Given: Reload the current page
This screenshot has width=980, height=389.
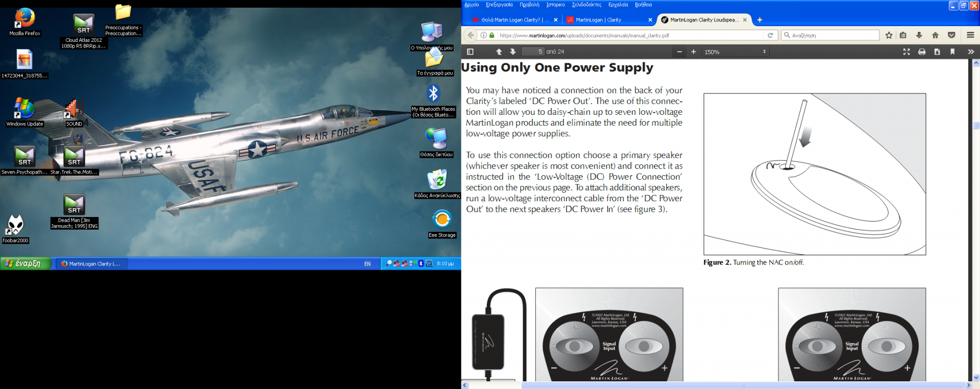Looking at the screenshot, I should (x=770, y=35).
